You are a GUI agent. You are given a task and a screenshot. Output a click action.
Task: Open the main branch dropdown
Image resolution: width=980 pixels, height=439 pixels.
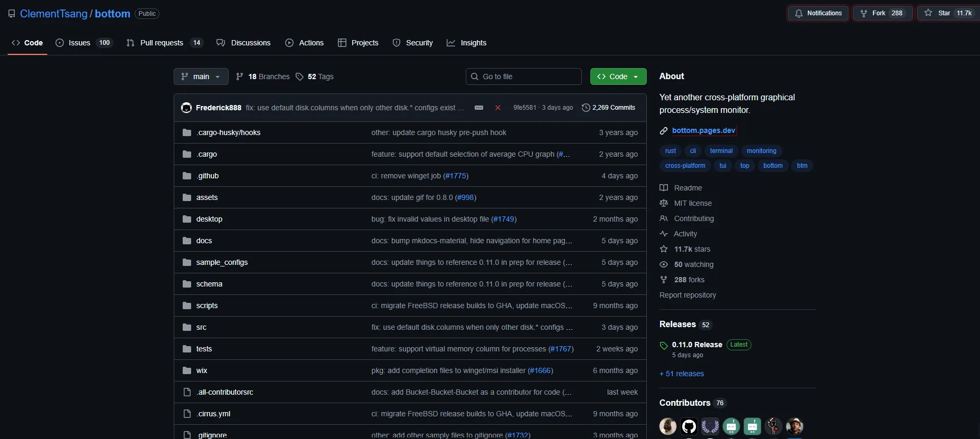(201, 77)
